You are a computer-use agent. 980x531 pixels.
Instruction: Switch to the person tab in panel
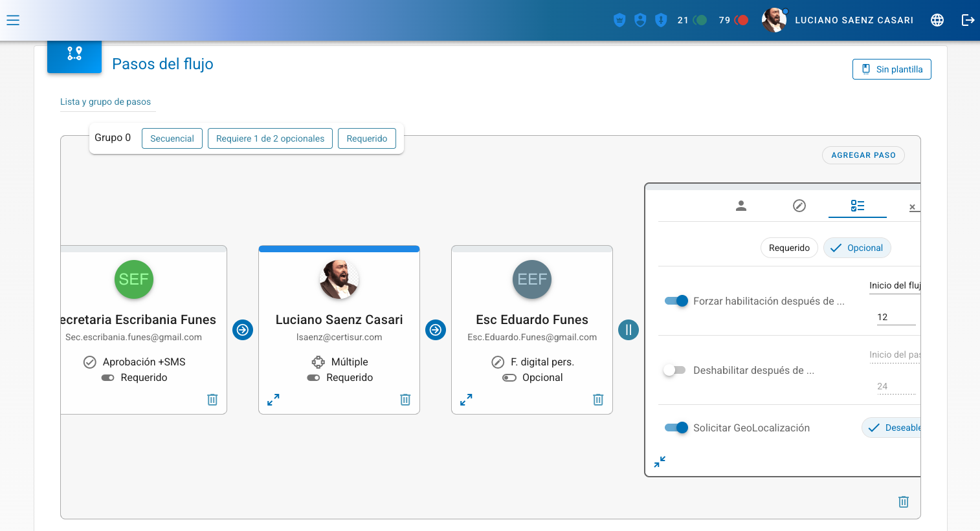(x=741, y=206)
